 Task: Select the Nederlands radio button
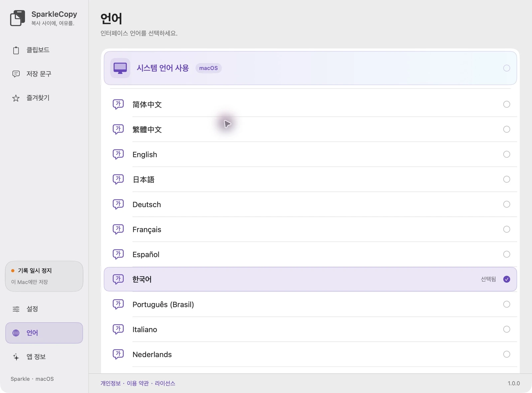pos(506,354)
